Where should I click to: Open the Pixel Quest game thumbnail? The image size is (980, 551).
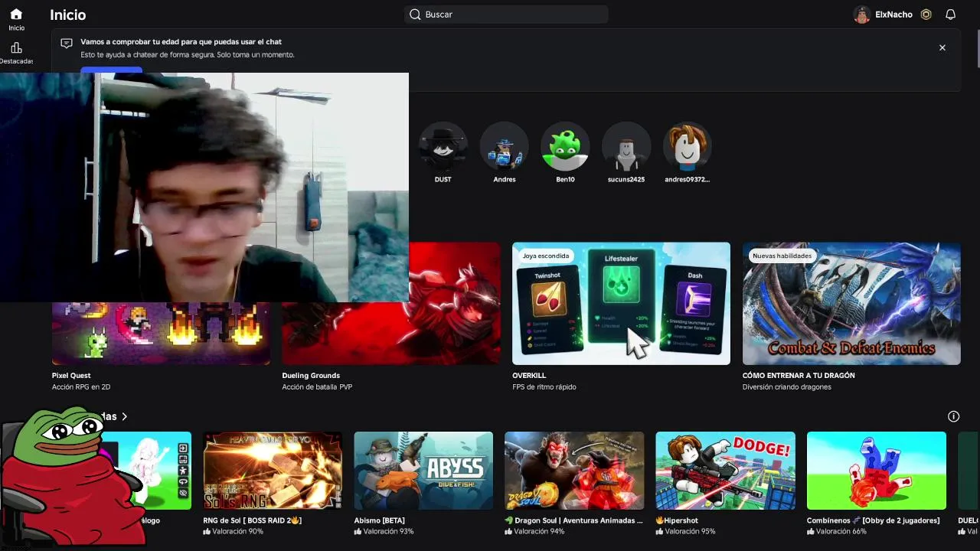coord(161,334)
